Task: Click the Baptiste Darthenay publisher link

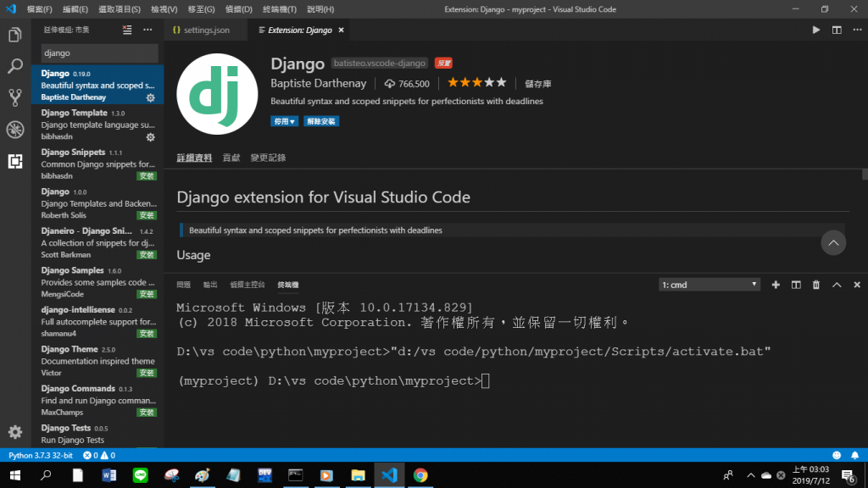Action: tap(319, 83)
